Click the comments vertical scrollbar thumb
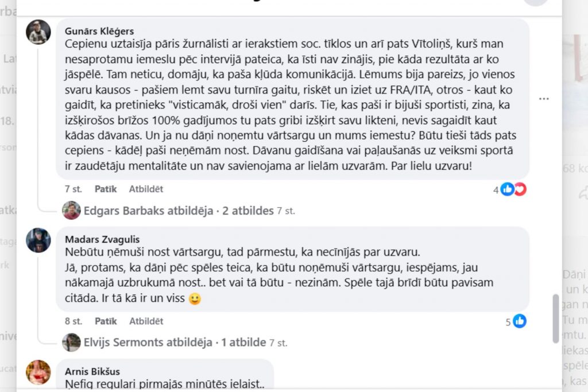The height and width of the screenshot is (392, 588). click(555, 319)
